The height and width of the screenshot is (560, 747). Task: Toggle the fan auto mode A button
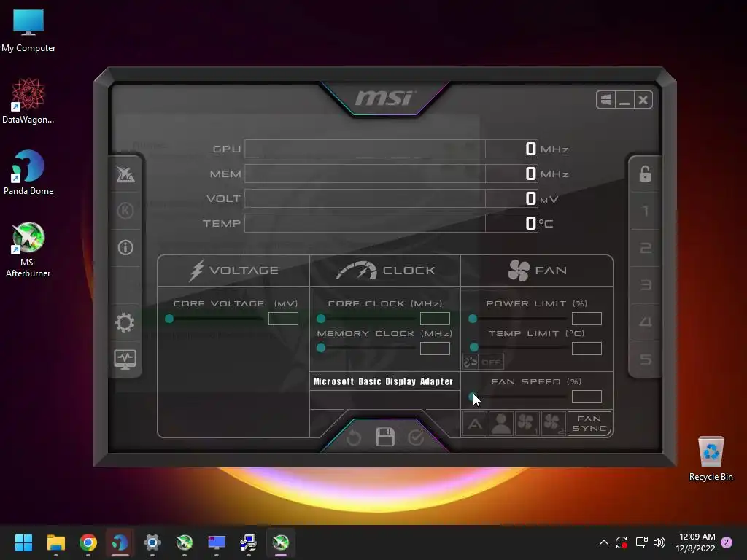pos(474,424)
